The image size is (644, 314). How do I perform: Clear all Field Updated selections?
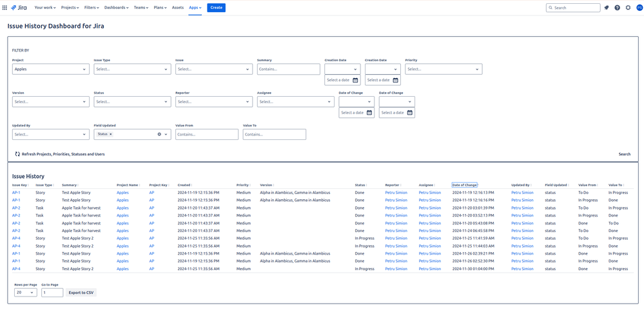coord(159,134)
